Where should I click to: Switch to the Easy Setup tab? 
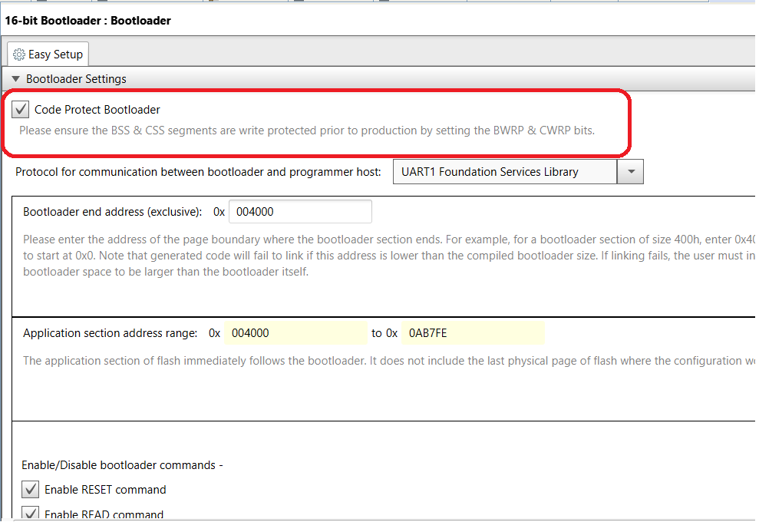[x=48, y=55]
